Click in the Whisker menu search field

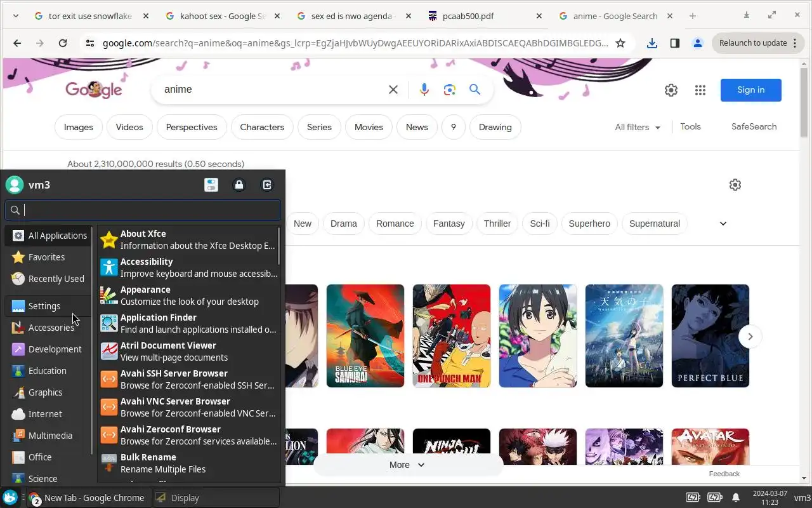143,210
